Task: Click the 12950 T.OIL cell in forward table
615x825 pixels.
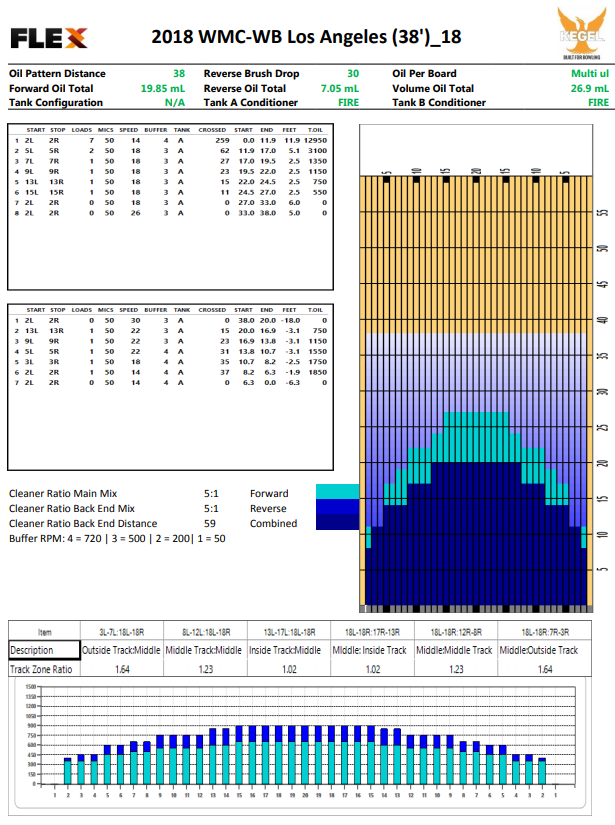Action: 315,140
